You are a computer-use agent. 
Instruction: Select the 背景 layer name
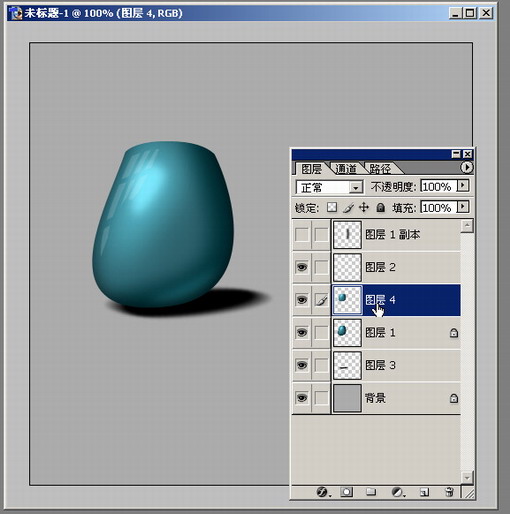click(375, 398)
